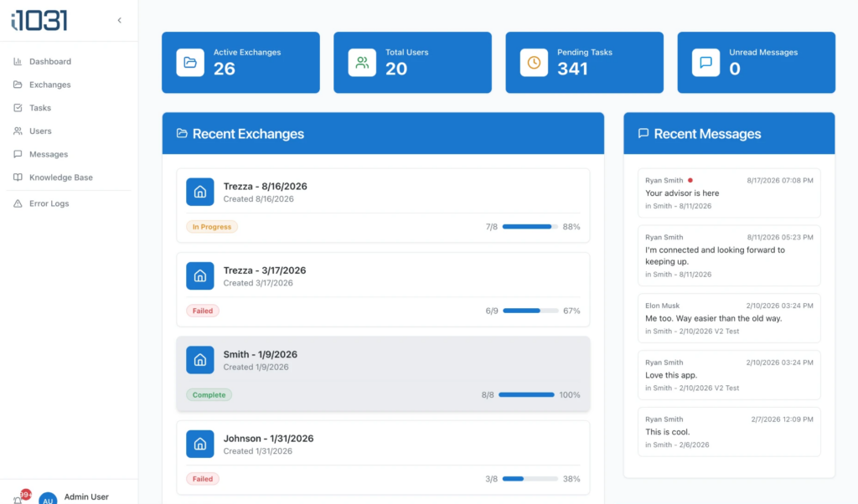Click the house icon for Johnson 1/31/2026
The width and height of the screenshot is (858, 504).
[199, 445]
